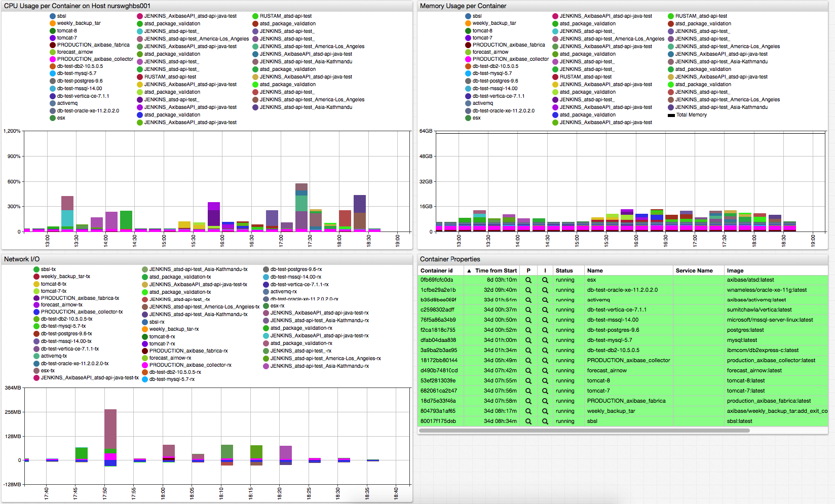The image size is (835, 504).
Task: Click the Name column header
Action: (x=595, y=270)
